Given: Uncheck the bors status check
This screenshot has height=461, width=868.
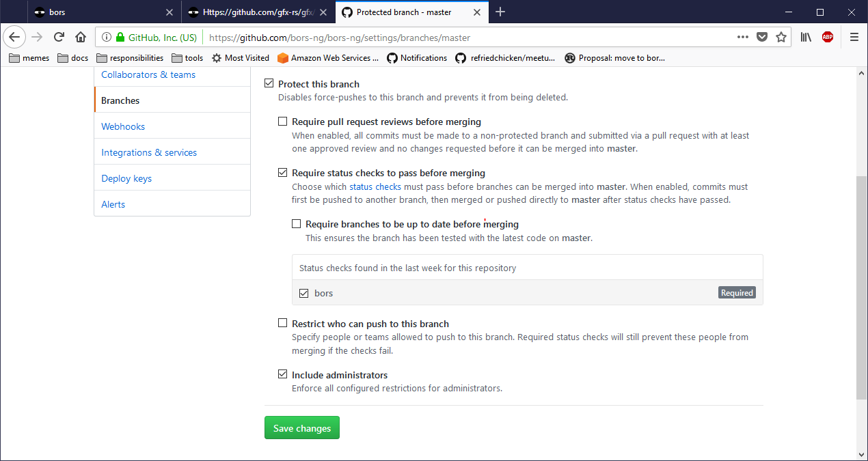Looking at the screenshot, I should click(304, 293).
